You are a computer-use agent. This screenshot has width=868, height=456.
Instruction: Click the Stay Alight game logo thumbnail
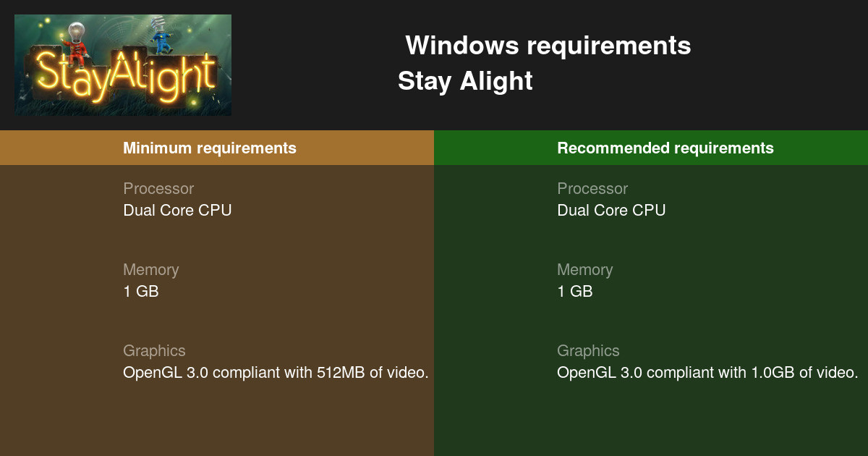123,65
